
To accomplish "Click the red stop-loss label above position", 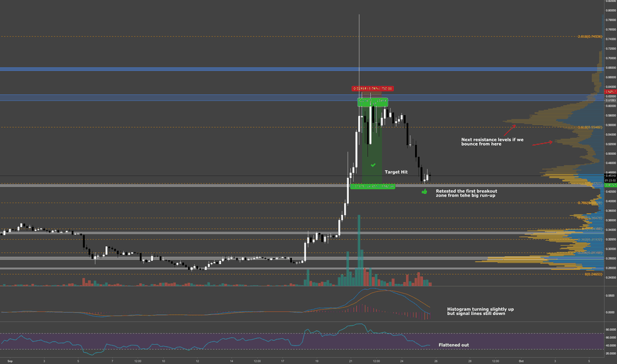I will 372,89.
